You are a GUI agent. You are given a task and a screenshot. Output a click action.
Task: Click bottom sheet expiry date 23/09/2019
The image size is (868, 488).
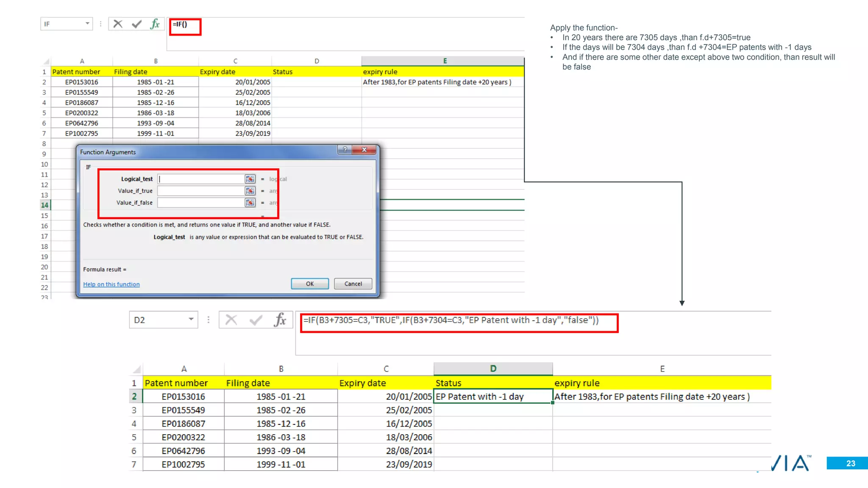tap(386, 464)
